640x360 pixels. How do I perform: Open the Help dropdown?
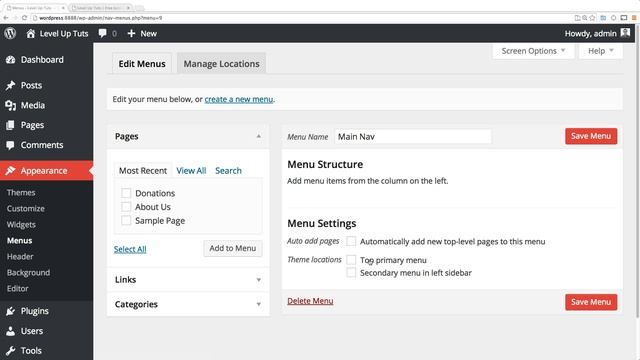[600, 51]
